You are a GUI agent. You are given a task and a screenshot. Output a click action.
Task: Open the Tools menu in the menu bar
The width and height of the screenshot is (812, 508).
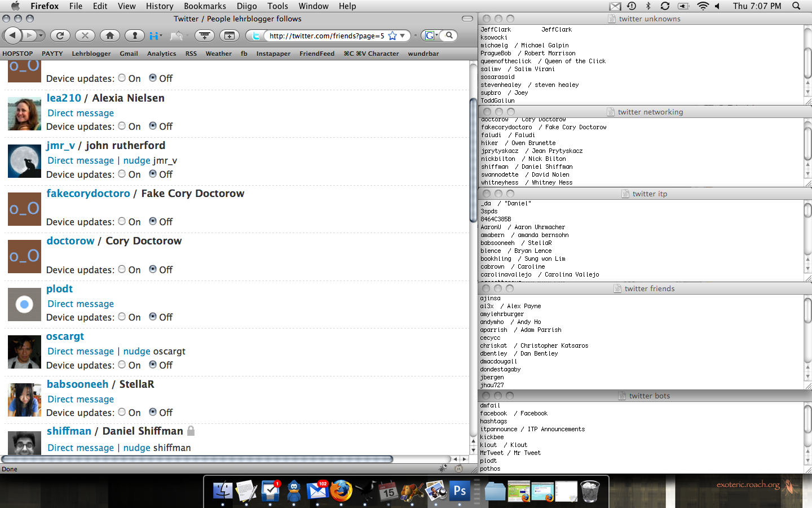277,6
